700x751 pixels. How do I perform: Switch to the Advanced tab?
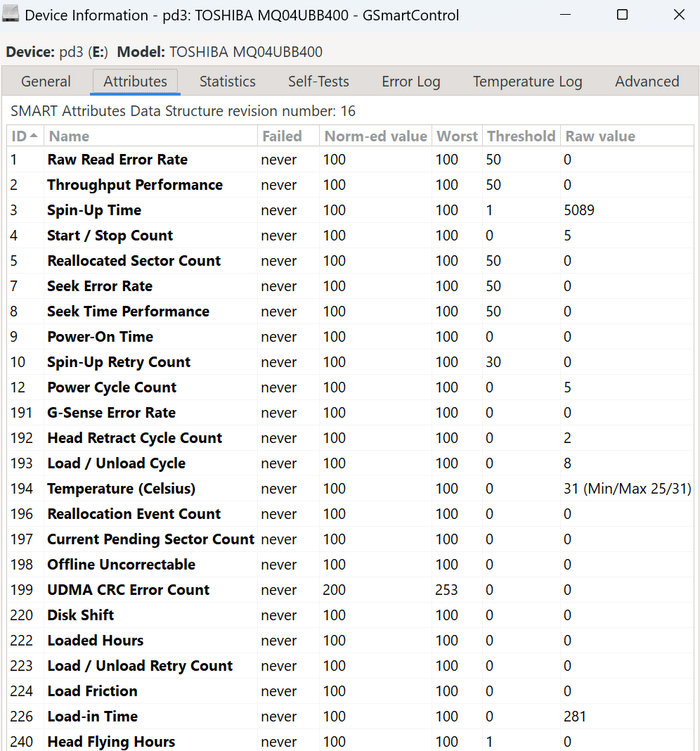(x=647, y=82)
